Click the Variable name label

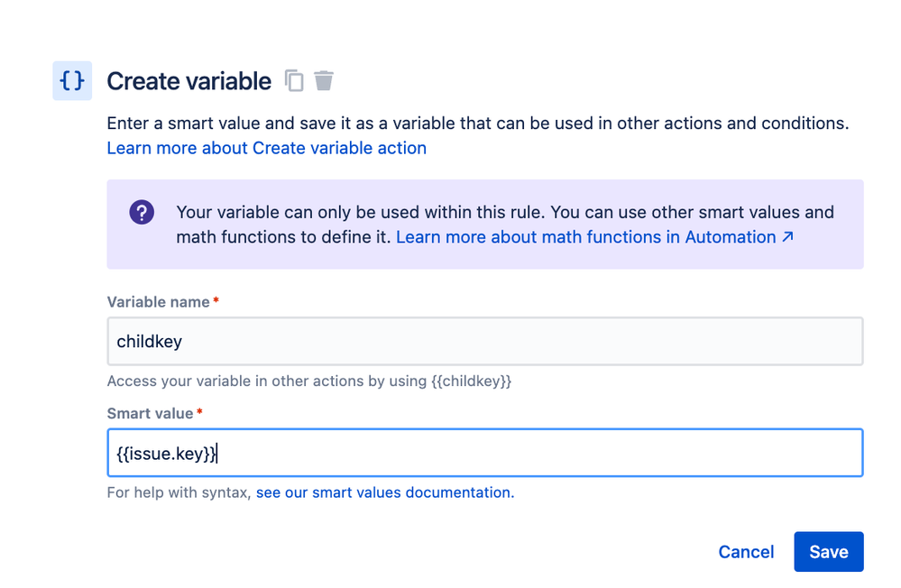(158, 302)
